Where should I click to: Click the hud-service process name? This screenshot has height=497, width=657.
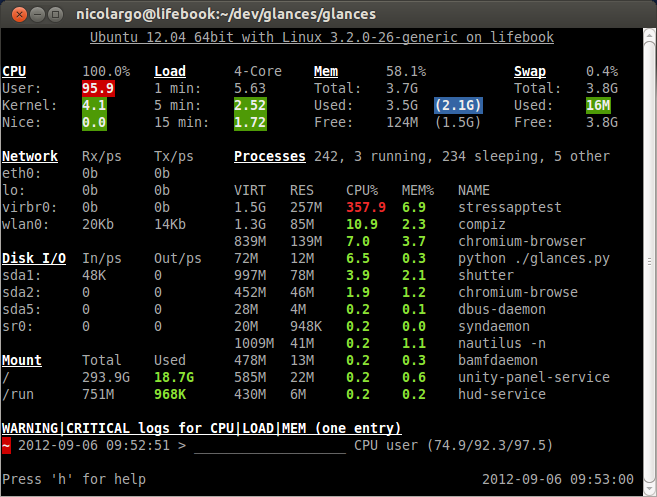(x=502, y=394)
